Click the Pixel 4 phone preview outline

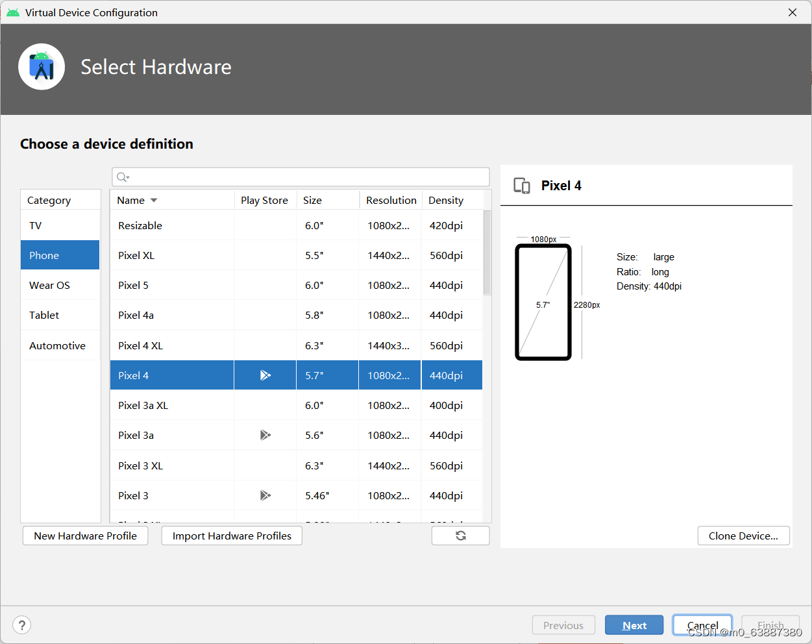(x=543, y=302)
